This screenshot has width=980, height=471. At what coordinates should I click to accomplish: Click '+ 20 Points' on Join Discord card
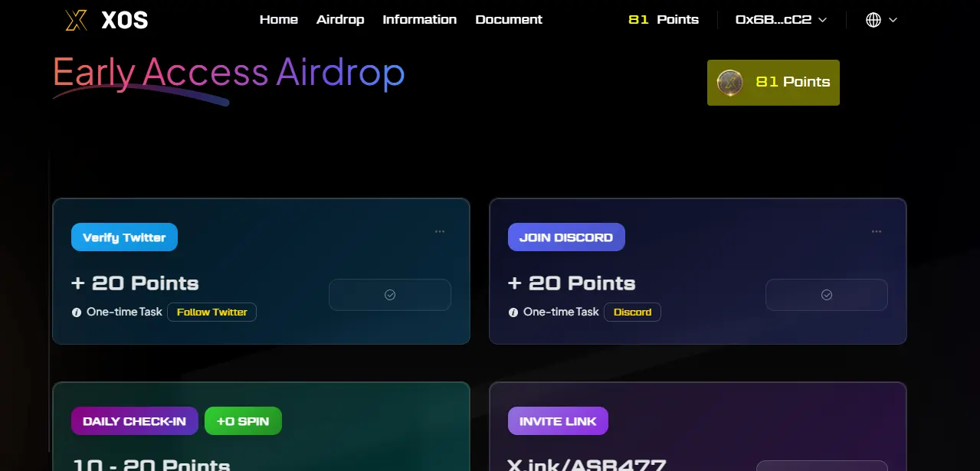[572, 283]
